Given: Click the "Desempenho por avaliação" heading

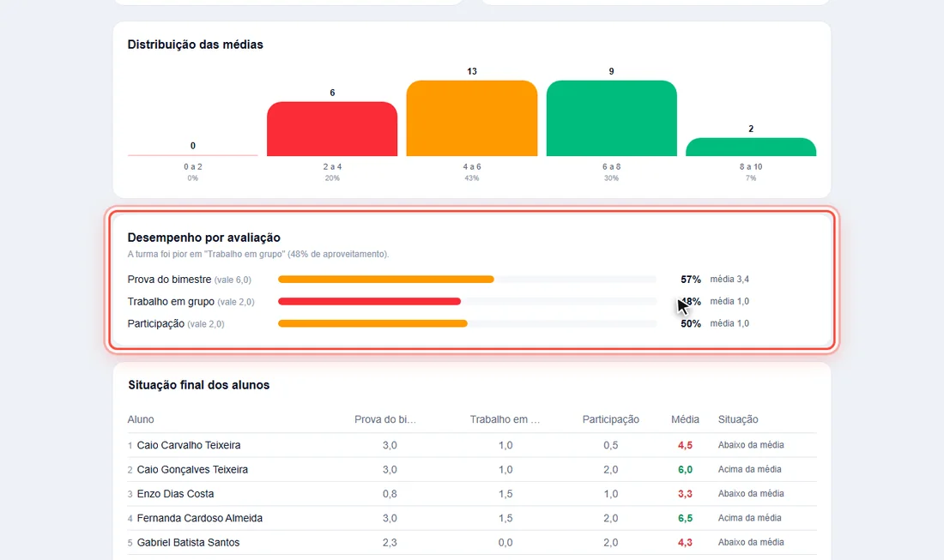Looking at the screenshot, I should (x=203, y=238).
